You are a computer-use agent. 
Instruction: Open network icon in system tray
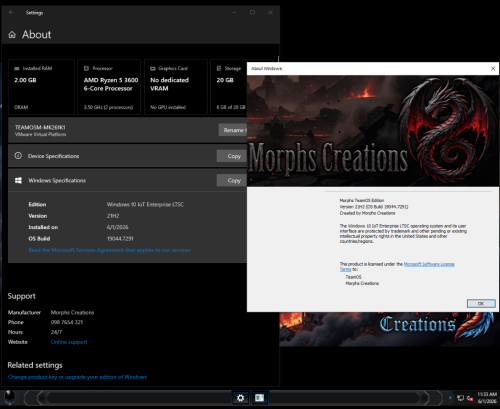460,398
